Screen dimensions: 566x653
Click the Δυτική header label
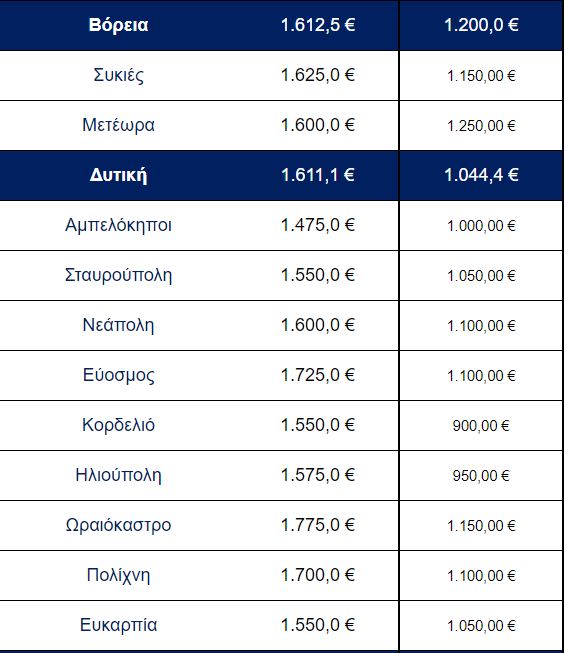[x=118, y=175]
